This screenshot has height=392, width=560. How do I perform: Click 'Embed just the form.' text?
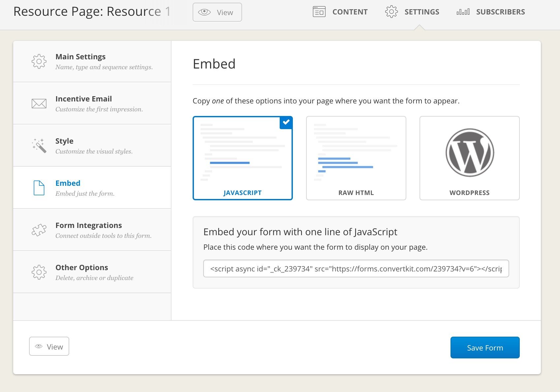click(85, 194)
